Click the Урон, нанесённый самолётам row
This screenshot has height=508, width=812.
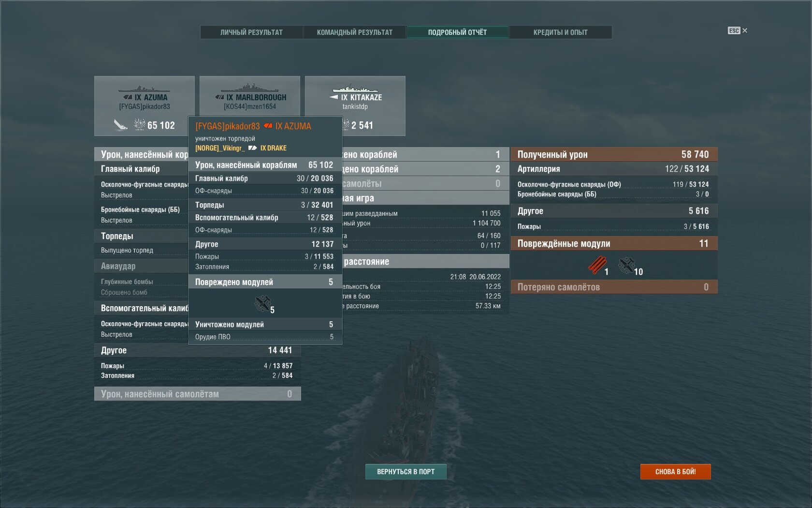(197, 394)
